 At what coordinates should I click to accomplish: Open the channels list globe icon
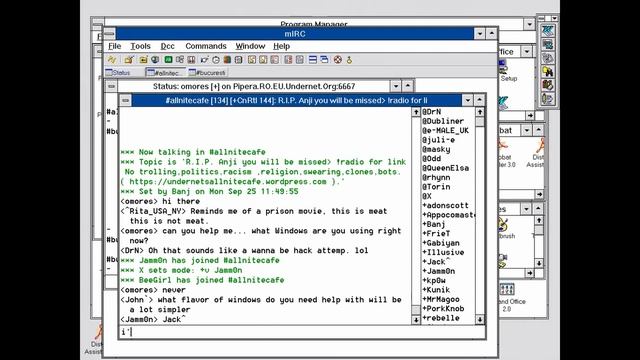pyautogui.click(x=155, y=60)
